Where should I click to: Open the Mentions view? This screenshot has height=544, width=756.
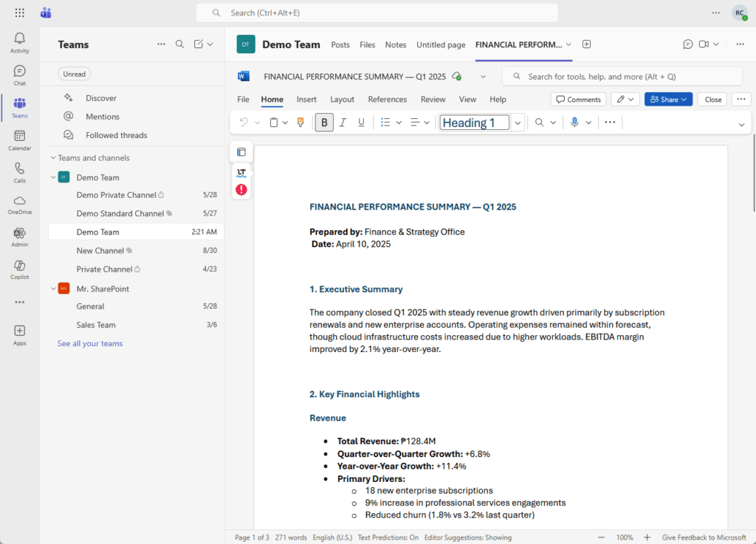tap(102, 117)
